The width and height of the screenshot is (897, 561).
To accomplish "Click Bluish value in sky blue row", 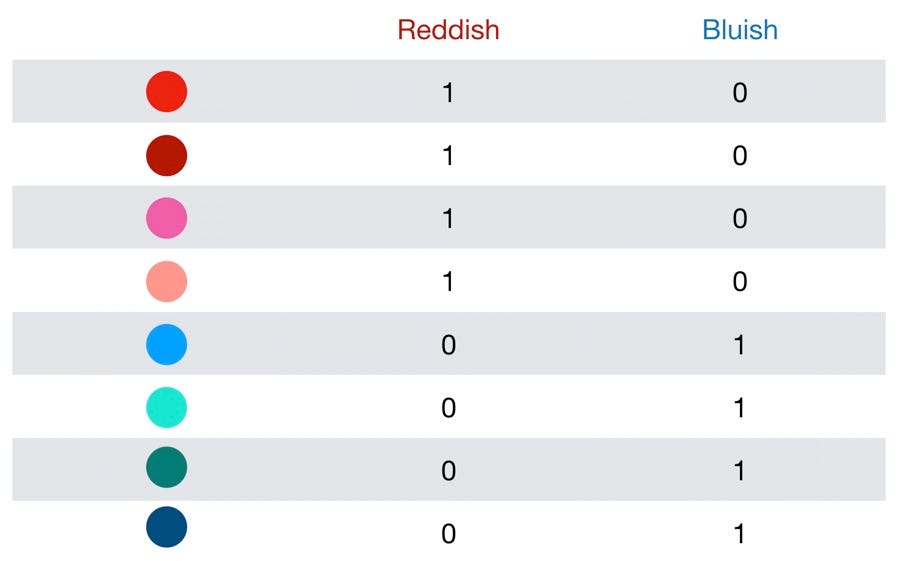I will click(x=740, y=345).
